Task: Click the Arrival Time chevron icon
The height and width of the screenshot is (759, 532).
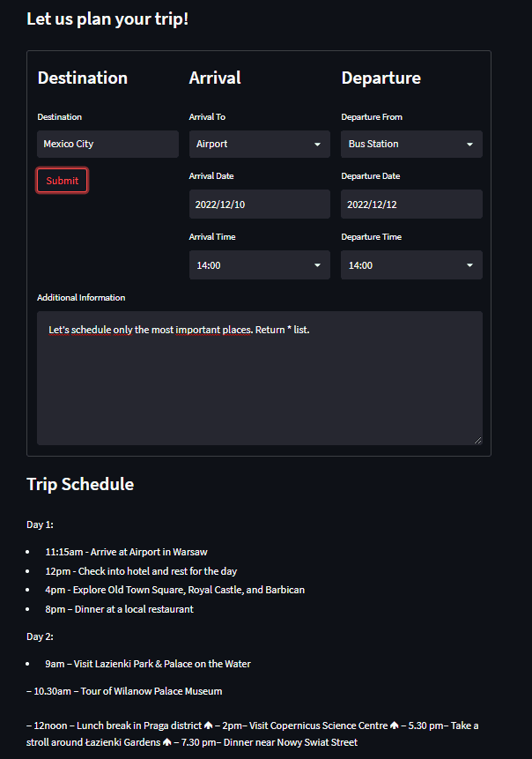Action: (317, 265)
